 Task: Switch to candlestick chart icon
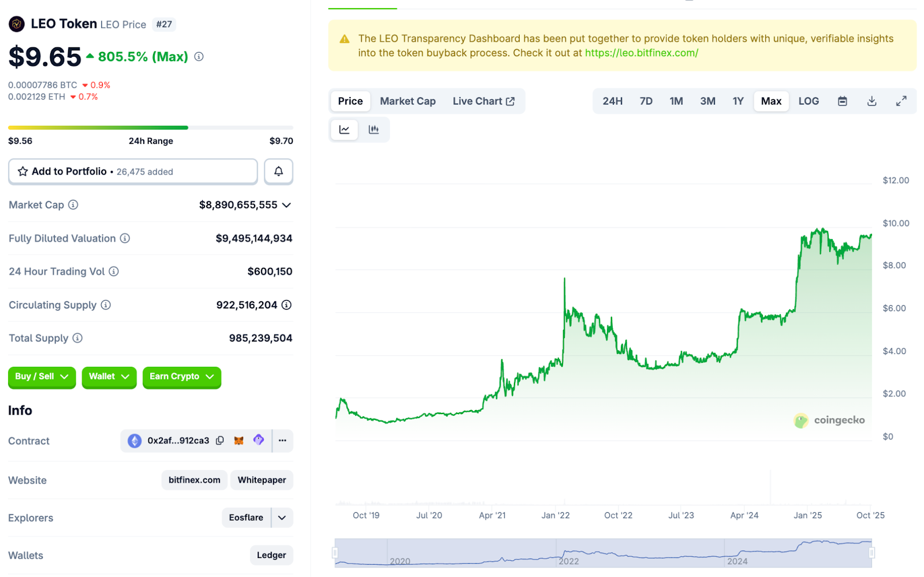click(374, 129)
